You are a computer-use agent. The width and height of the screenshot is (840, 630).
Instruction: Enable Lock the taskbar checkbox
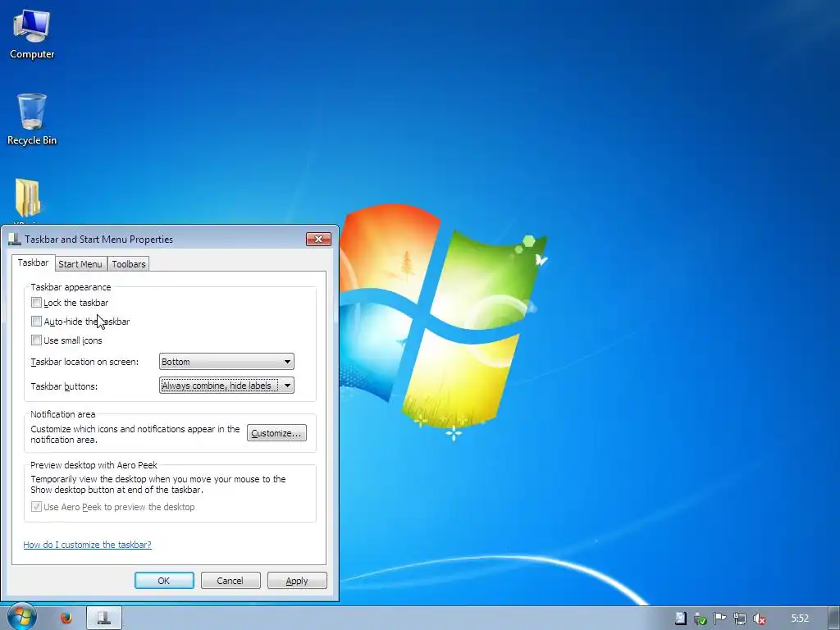click(x=36, y=303)
